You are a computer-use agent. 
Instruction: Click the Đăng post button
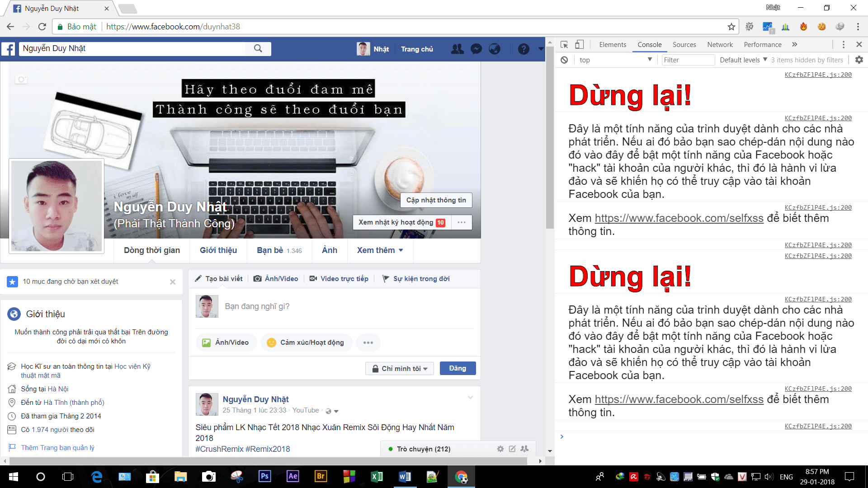[x=458, y=368]
